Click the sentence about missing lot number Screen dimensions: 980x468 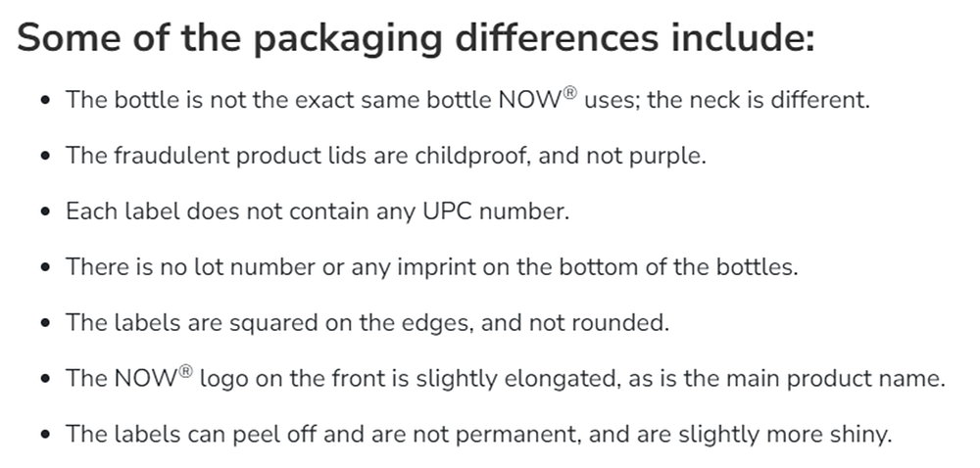point(431,267)
